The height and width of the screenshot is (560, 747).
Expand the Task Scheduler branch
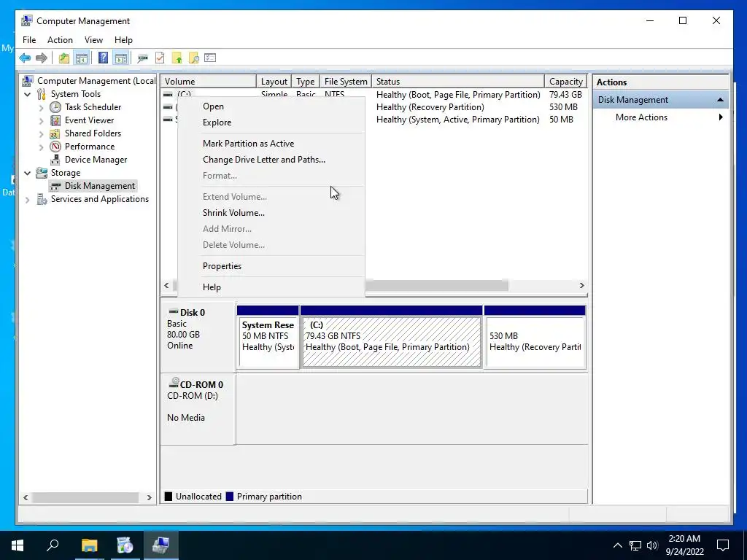(x=42, y=108)
